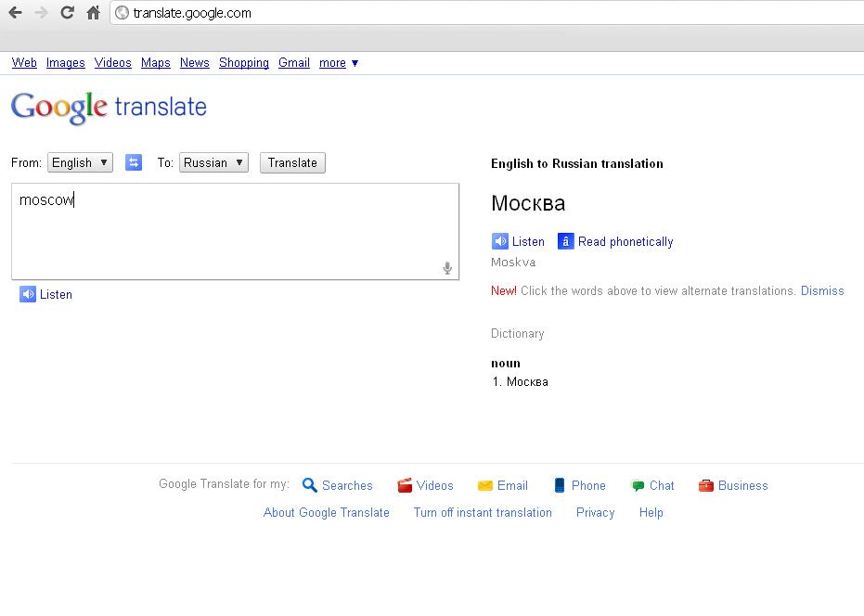Click the chat bubble icon in footer
The height and width of the screenshot is (616, 864).
638,485
